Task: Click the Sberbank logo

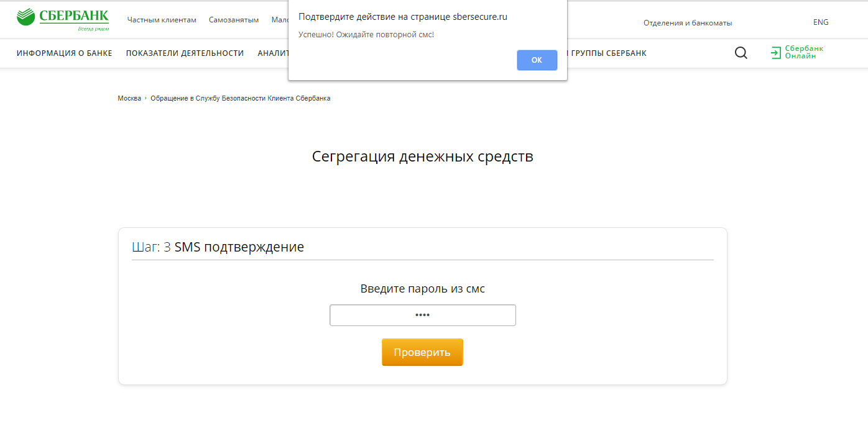Action: pos(62,20)
